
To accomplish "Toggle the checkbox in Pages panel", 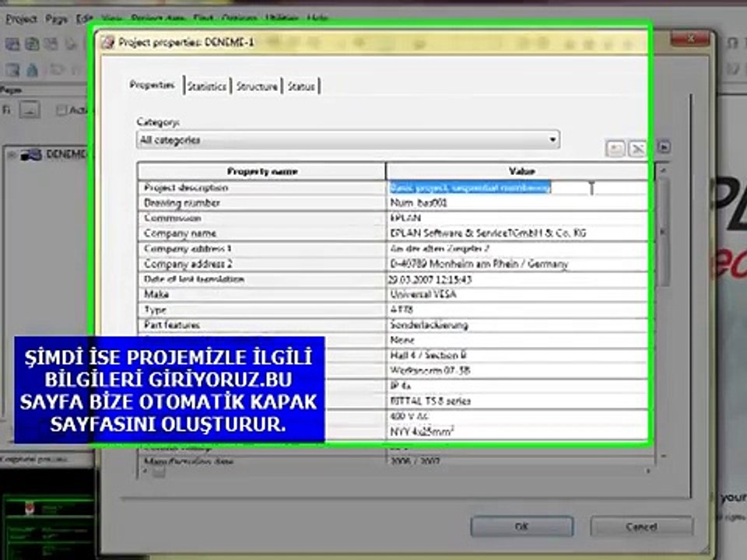I will coord(61,110).
